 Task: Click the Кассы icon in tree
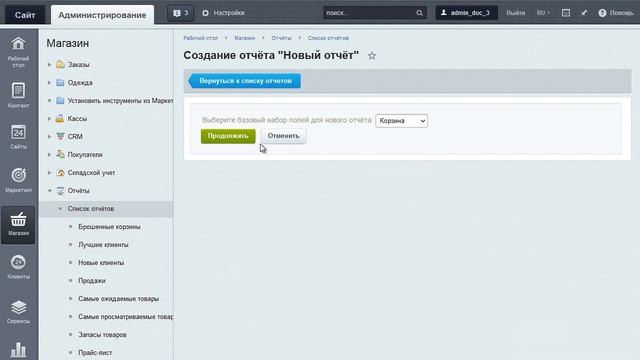click(60, 118)
